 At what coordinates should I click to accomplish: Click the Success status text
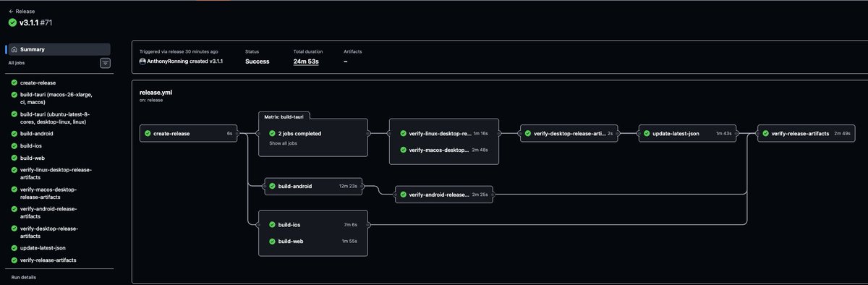tap(258, 61)
